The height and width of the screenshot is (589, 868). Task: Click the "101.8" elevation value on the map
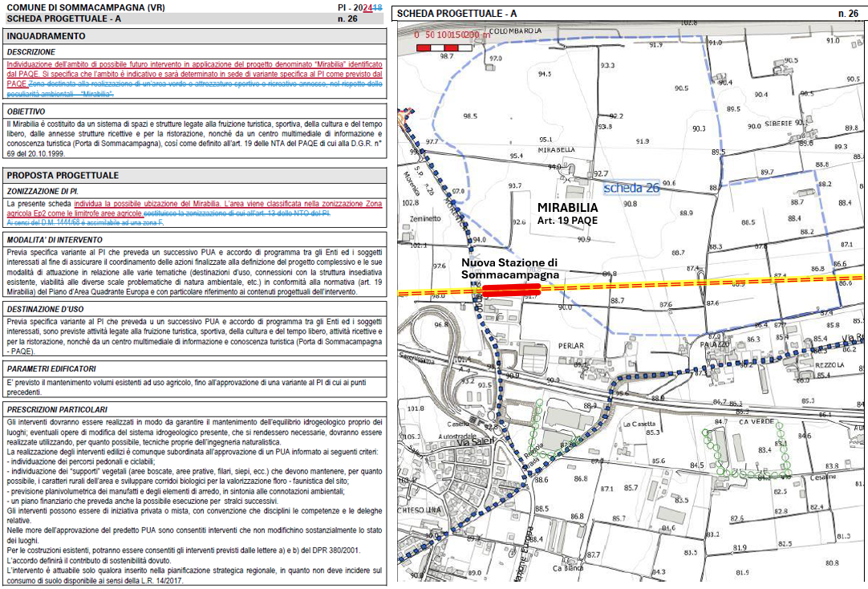[x=416, y=409]
